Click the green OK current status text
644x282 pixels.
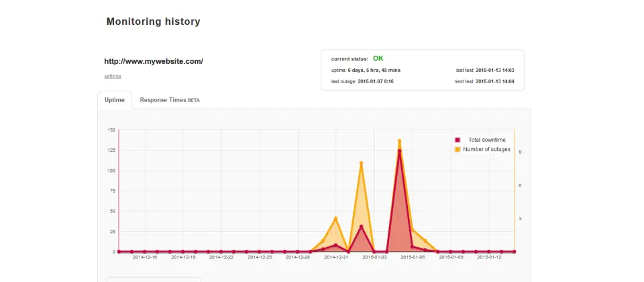[x=378, y=58]
